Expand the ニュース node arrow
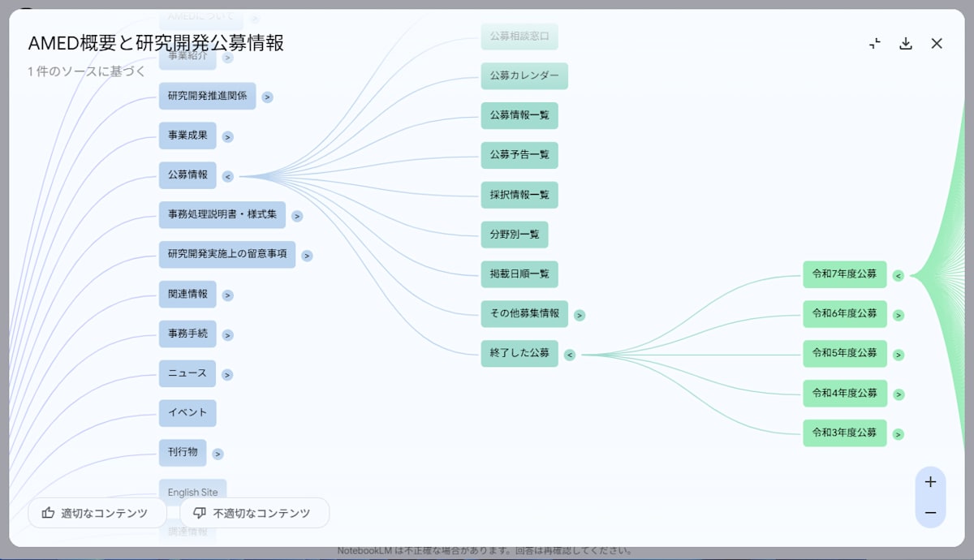This screenshot has height=560, width=974. tap(227, 375)
